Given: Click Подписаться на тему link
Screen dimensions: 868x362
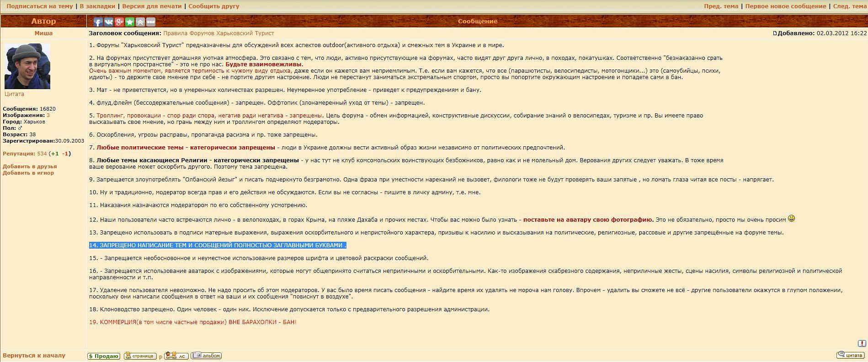Looking at the screenshot, I should [x=40, y=6].
